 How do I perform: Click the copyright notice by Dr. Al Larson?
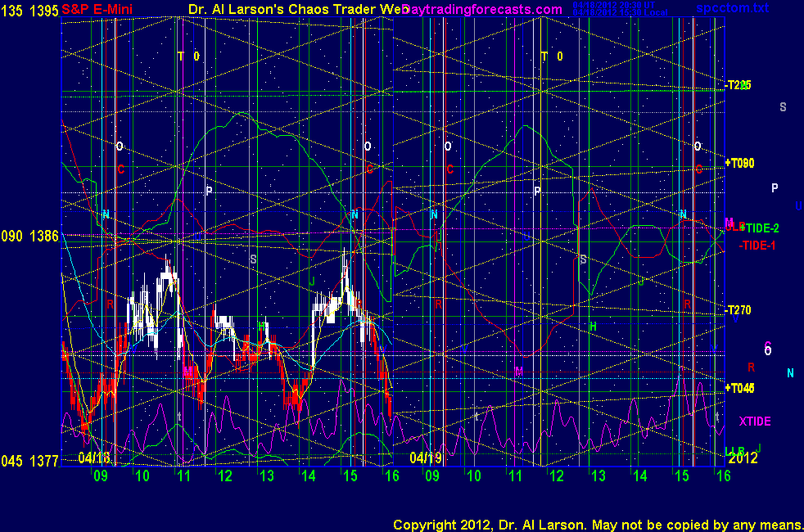click(x=598, y=525)
